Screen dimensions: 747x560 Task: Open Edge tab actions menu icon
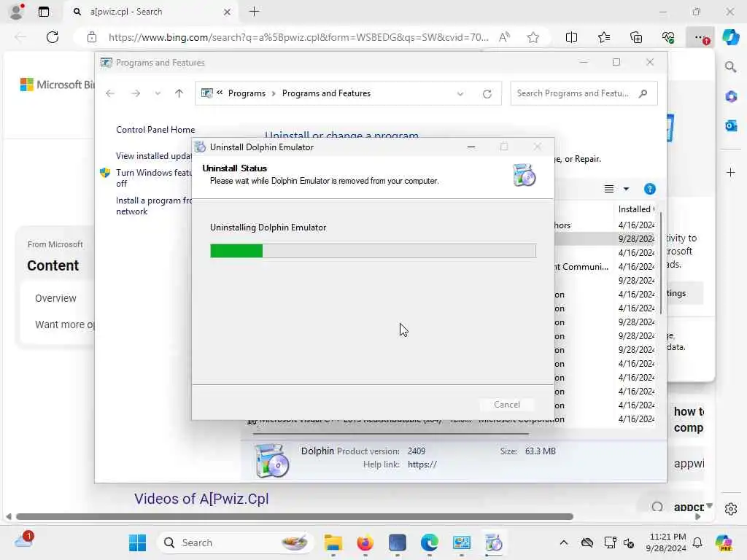43,12
